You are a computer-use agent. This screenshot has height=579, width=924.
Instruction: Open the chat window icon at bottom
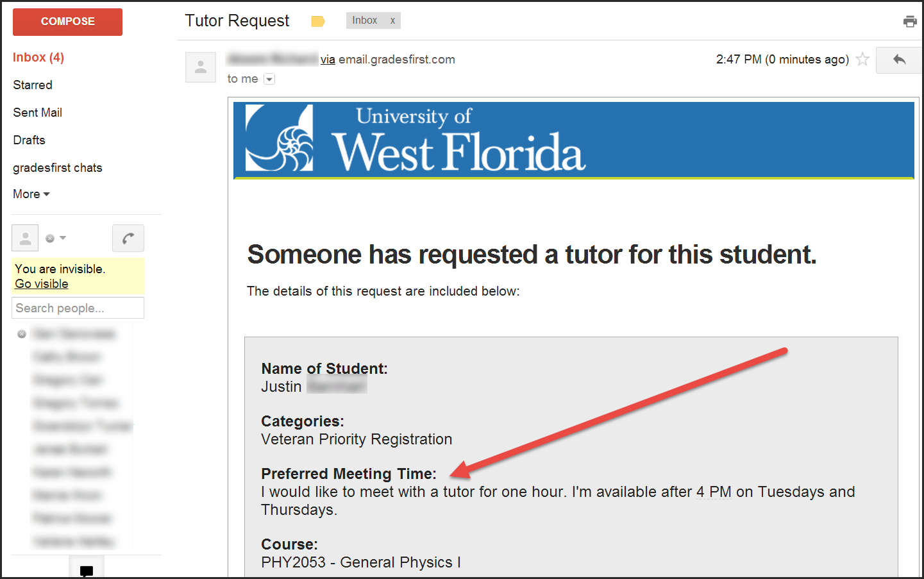[x=87, y=569]
